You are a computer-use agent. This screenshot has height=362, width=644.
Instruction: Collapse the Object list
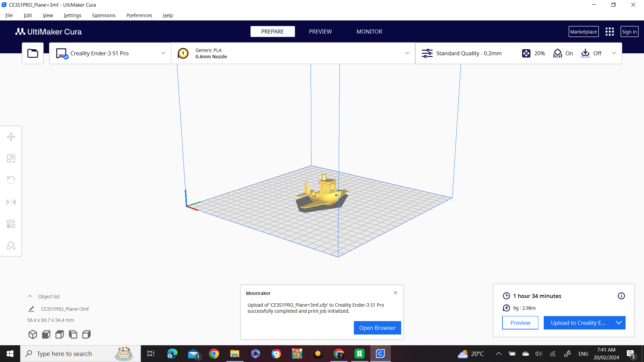(x=30, y=296)
